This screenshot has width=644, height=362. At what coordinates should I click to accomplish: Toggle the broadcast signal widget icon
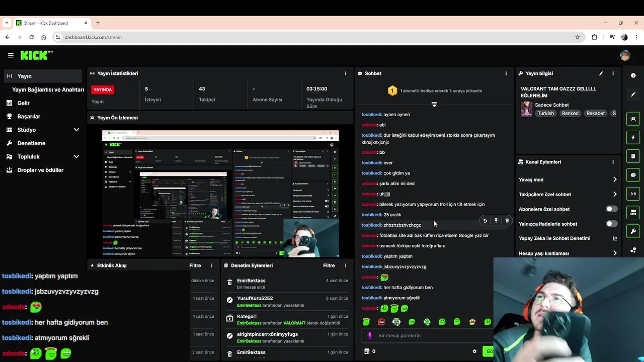[x=633, y=194]
